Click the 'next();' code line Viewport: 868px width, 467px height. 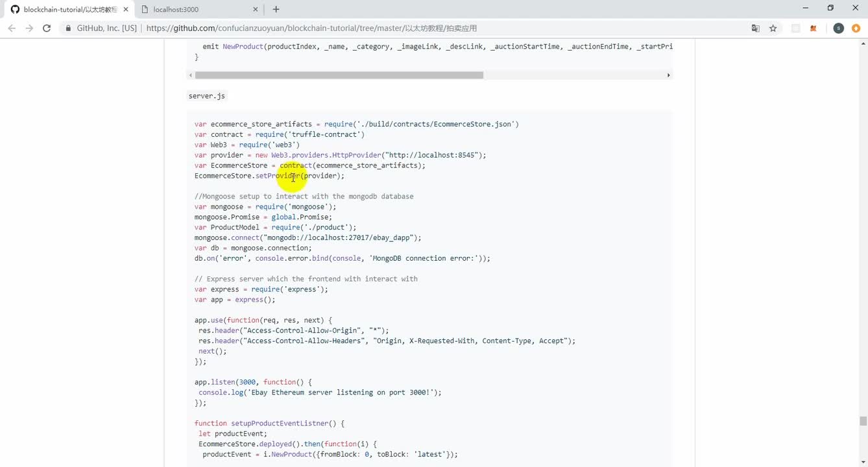[213, 352]
